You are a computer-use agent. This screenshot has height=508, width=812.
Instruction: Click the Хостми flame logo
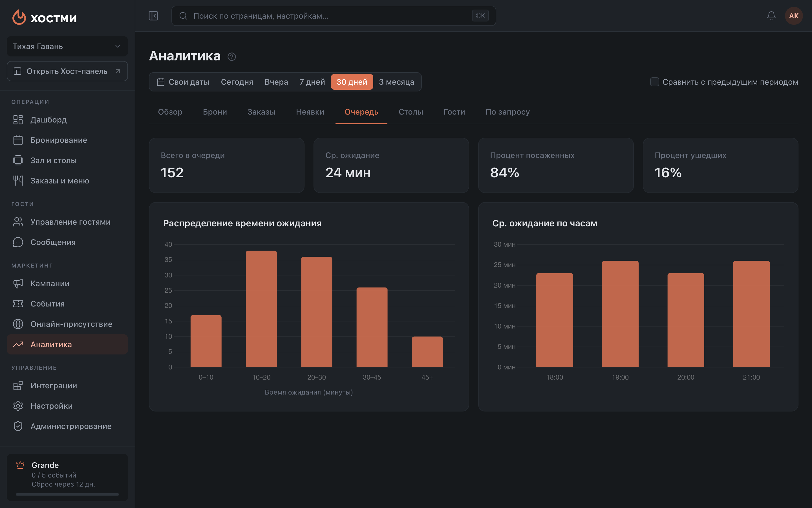(19, 17)
